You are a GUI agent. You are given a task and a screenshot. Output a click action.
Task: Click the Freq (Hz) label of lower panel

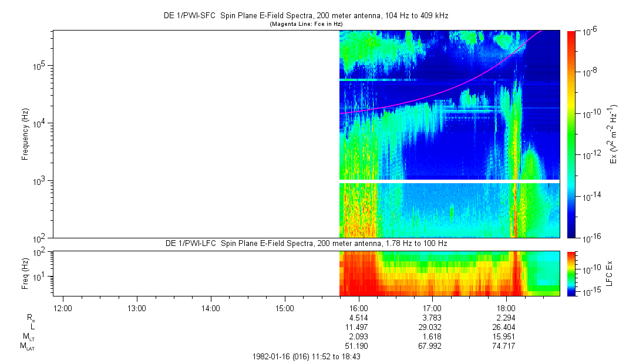pos(25,273)
